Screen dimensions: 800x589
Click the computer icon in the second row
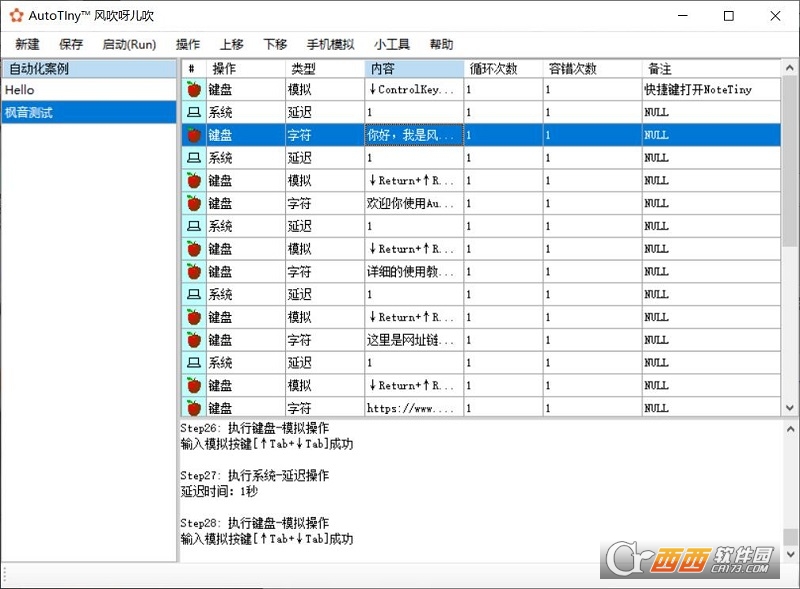tap(194, 113)
